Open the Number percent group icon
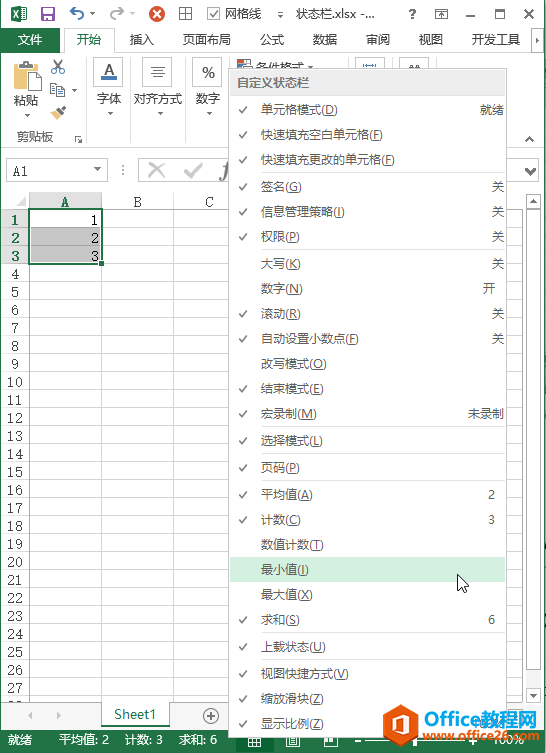Screen dimensions: 546x753 207,73
